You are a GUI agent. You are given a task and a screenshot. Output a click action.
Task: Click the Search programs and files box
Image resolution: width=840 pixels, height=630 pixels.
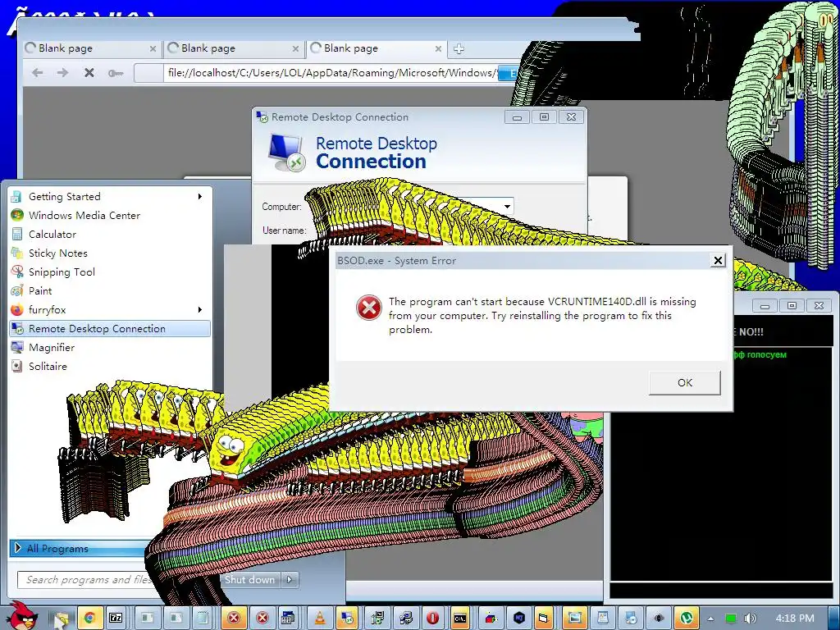pos(85,580)
